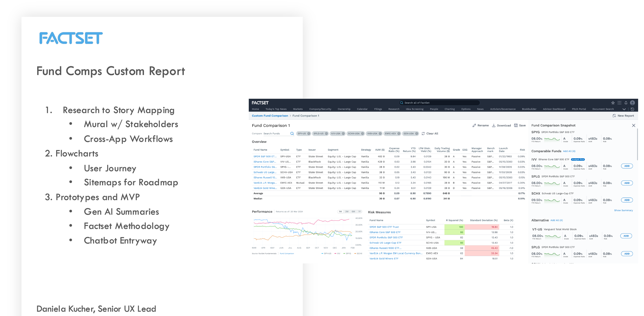Click the SPY-US legend entry in chart
This screenshot has width=644, height=316.
coord(326,254)
